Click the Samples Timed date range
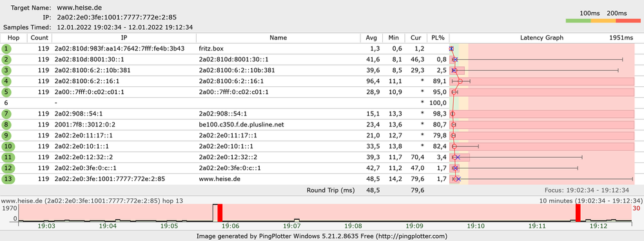Screen dimensions: 644x241 125,28
